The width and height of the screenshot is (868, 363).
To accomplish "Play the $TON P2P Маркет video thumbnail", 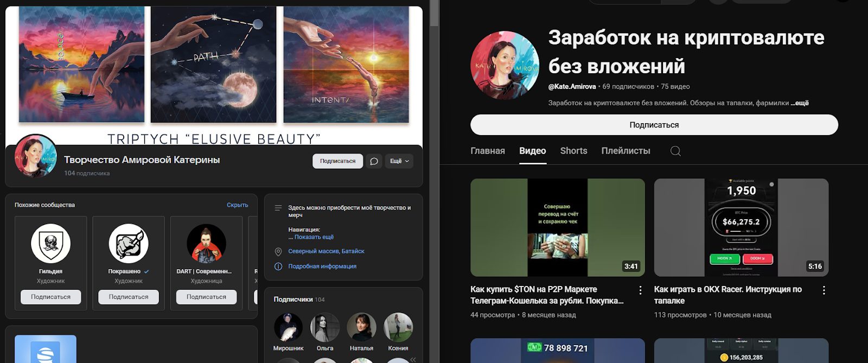I will coord(558,228).
